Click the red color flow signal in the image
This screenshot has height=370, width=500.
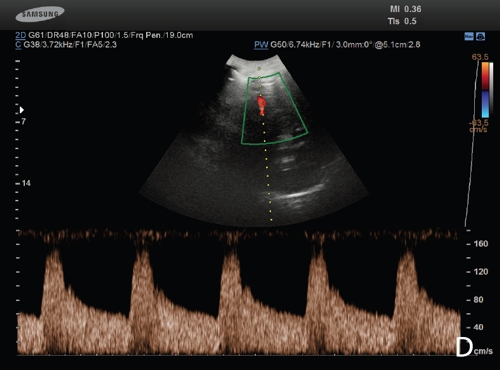point(262,105)
